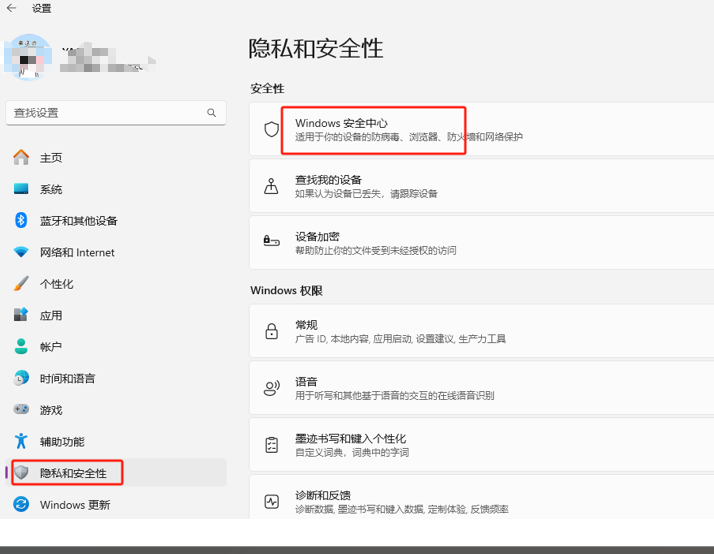This screenshot has width=714, height=554.
Task: Click the padlock icon beside 常规
Action: click(x=272, y=331)
